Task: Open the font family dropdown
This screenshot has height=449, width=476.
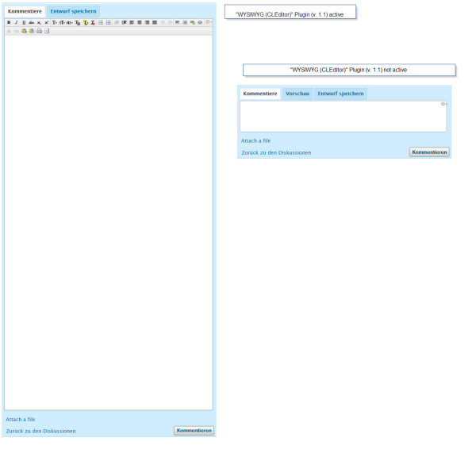Action: point(55,22)
